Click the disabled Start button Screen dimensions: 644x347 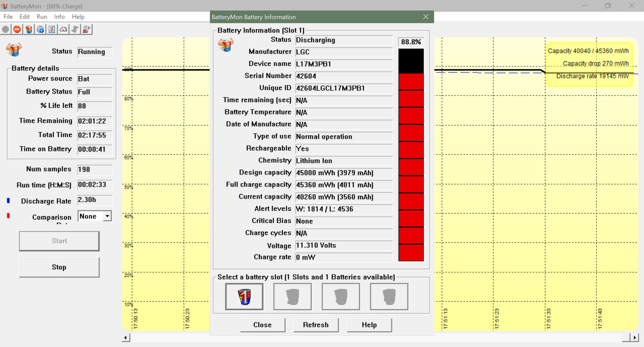click(x=59, y=241)
